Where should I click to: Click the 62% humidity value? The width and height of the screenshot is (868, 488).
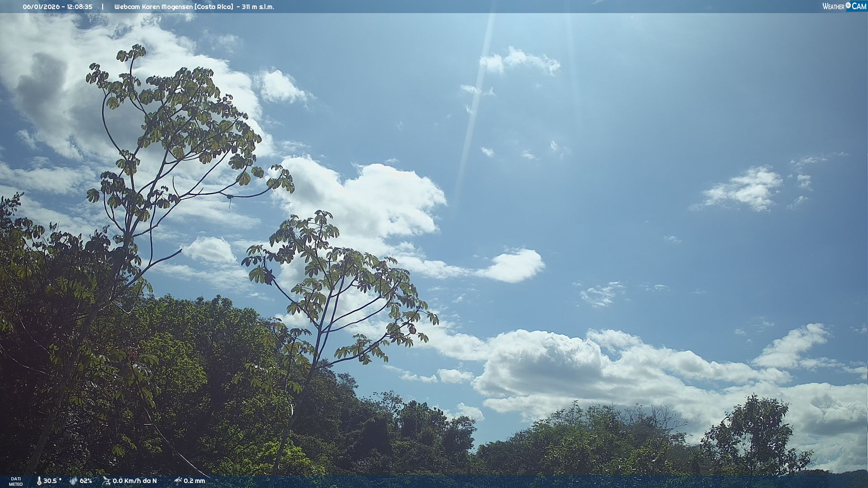86,481
